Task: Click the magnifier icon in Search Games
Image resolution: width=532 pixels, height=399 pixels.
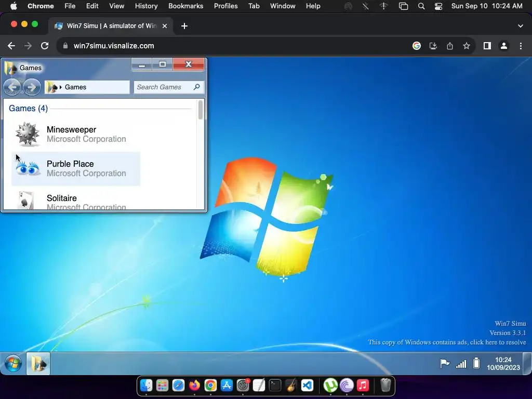Action: 196,87
